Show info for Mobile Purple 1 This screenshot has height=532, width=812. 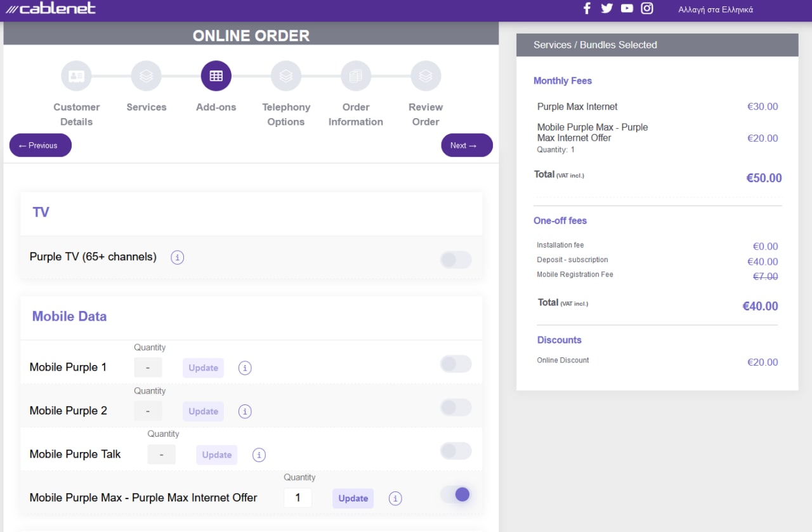pyautogui.click(x=245, y=368)
